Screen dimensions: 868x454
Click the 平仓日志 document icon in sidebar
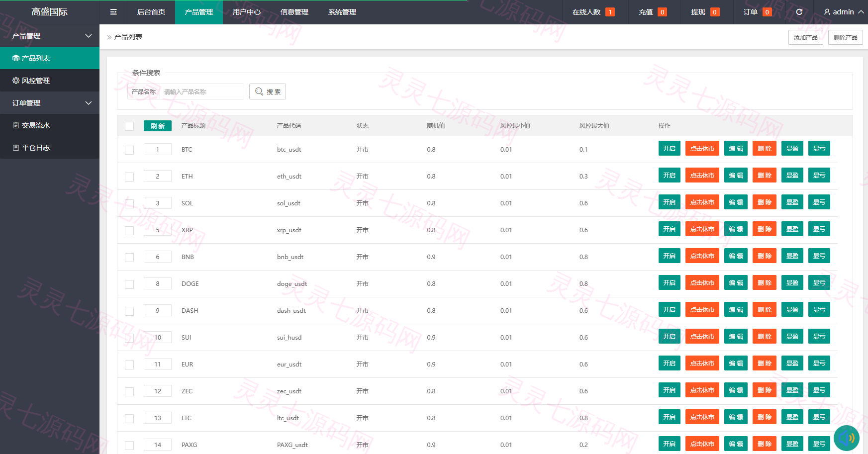[16, 148]
